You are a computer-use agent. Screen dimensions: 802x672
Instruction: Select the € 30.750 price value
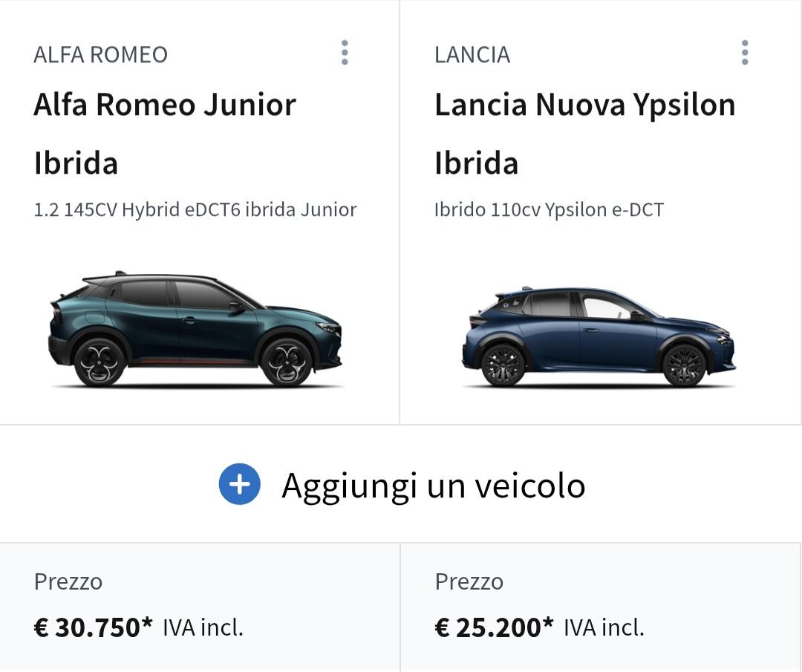88,628
